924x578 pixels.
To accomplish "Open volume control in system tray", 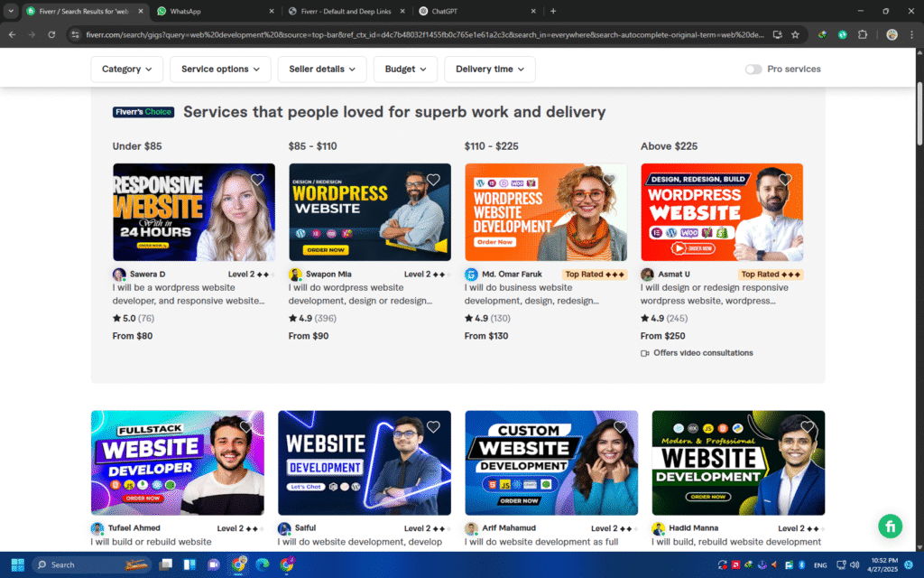I will [x=855, y=565].
